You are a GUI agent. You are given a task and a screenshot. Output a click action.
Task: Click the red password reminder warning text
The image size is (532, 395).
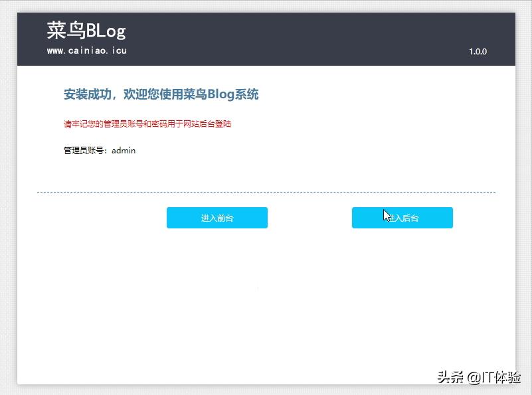coord(146,123)
